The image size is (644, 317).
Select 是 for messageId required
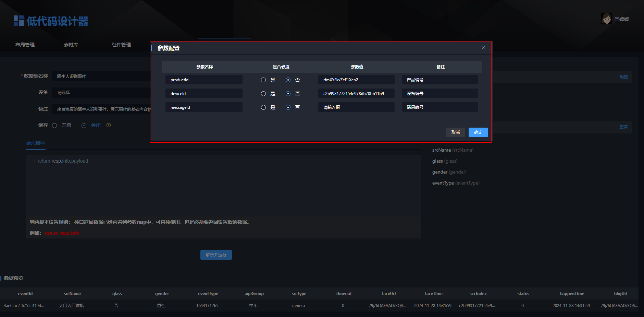(263, 107)
